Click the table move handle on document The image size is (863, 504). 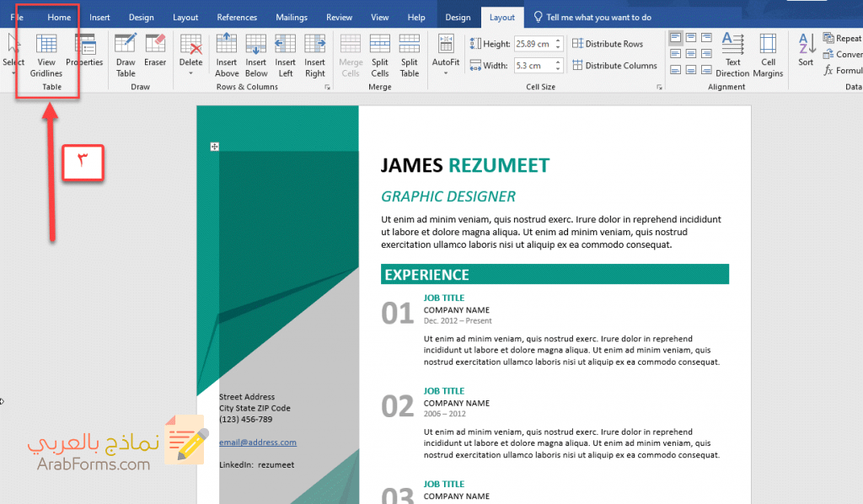215,147
